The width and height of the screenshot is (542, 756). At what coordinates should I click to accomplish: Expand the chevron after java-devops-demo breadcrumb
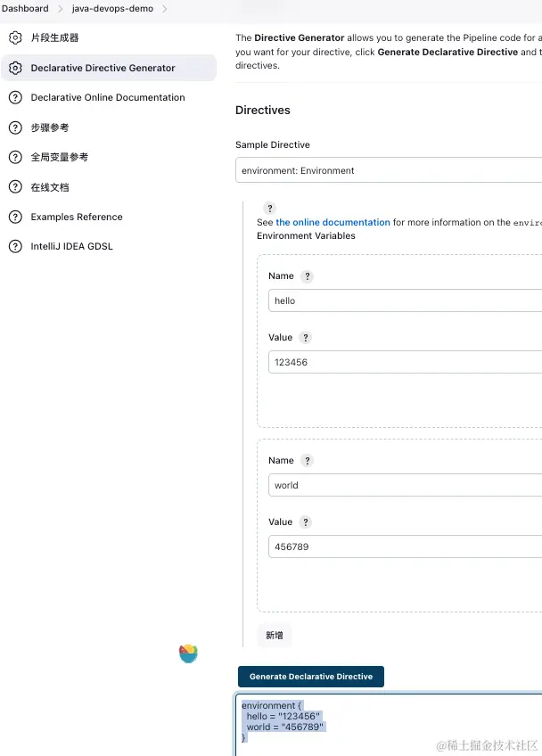(x=164, y=9)
